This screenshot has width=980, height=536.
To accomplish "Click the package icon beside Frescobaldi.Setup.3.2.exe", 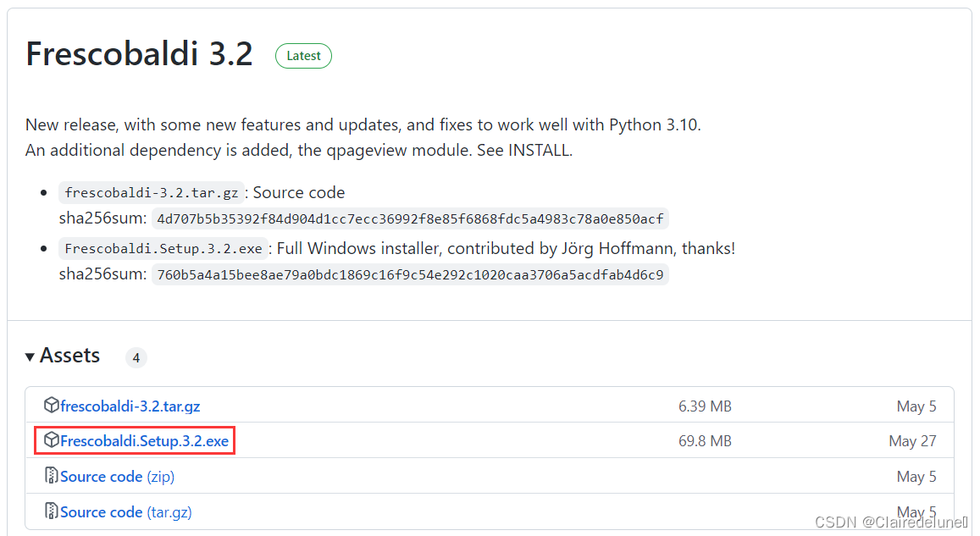I will point(53,440).
